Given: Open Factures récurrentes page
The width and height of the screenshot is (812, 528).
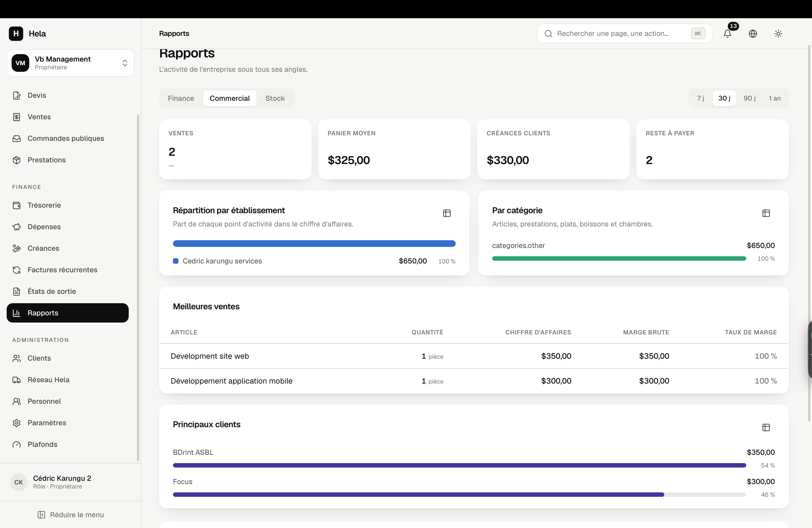Looking at the screenshot, I should (68, 270).
